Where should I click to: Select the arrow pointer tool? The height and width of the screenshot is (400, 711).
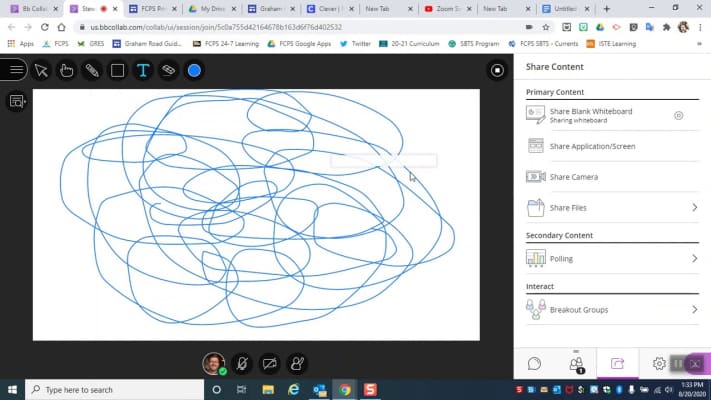click(x=41, y=70)
